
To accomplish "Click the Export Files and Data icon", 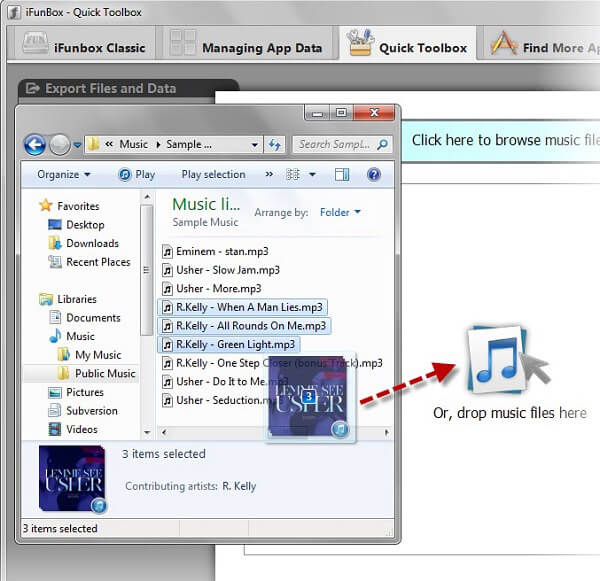I will pos(33,88).
